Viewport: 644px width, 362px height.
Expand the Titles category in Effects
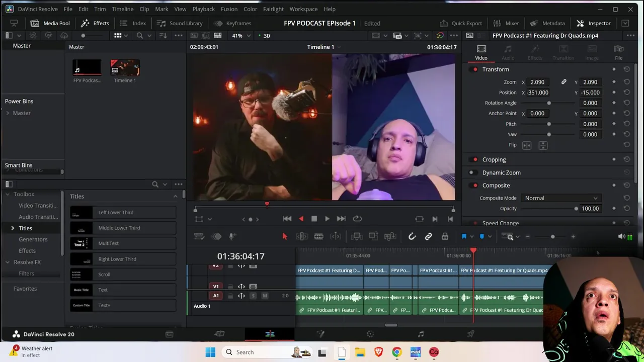[x=13, y=228]
